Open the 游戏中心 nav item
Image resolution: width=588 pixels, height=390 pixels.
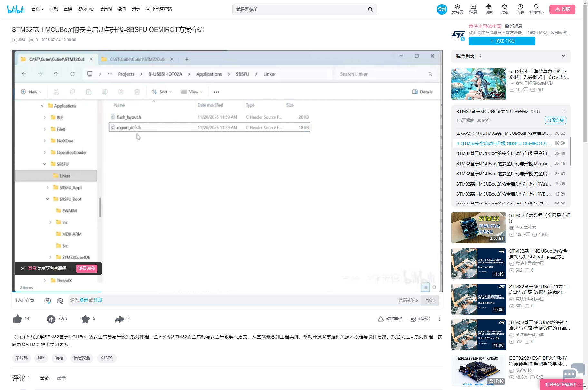pyautogui.click(x=86, y=9)
